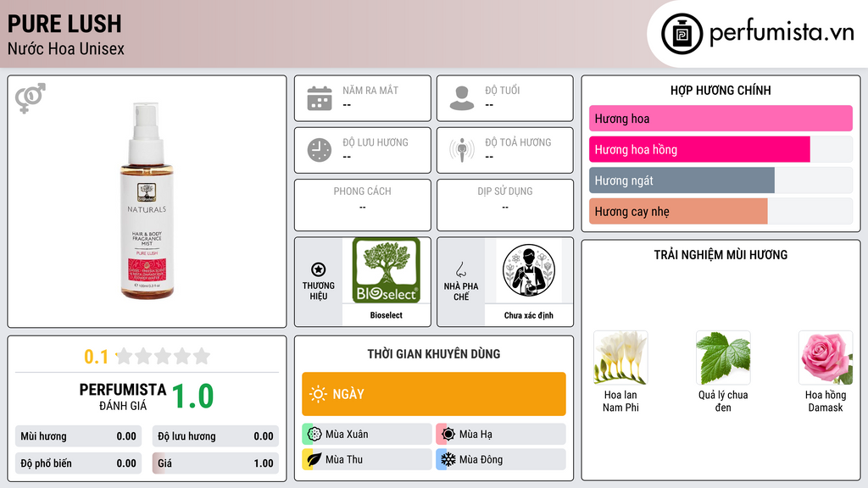Image resolution: width=868 pixels, height=488 pixels.
Task: Click the unisex gender symbol icon
Action: 31,98
